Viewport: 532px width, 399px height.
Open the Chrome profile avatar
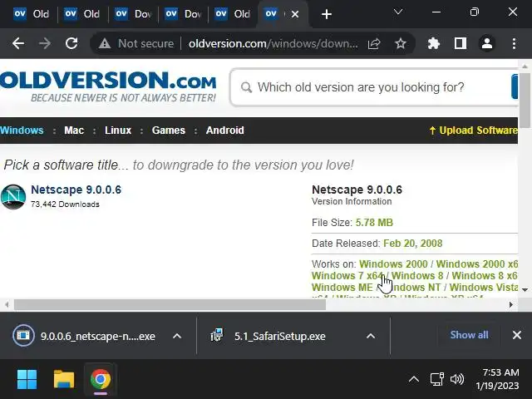487,43
